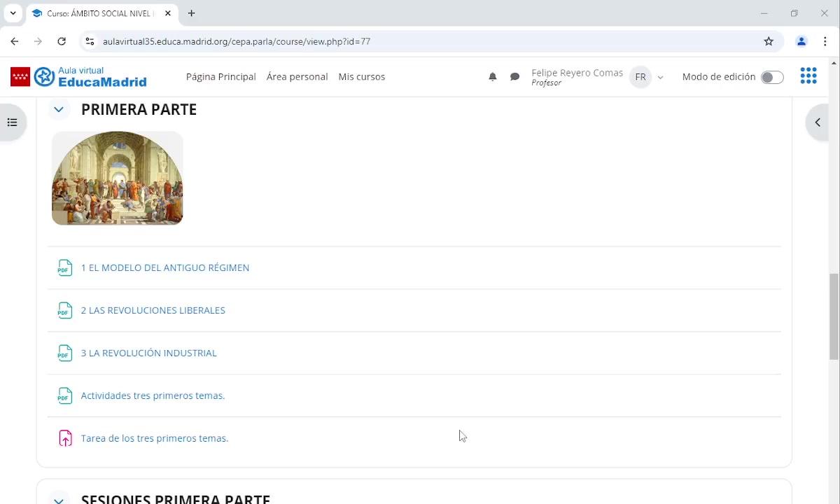840x504 pixels.
Task: Open a new browser tab with plus
Action: click(191, 13)
